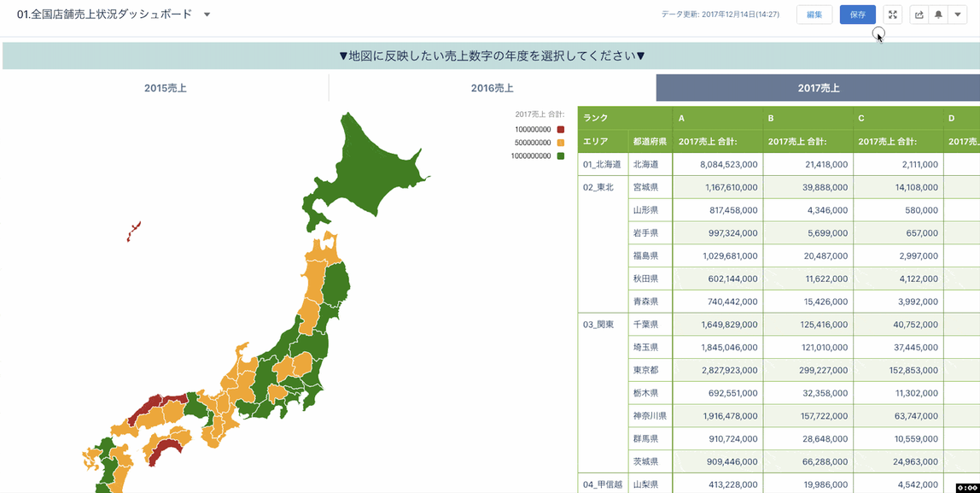Click the share/export icon

click(919, 15)
